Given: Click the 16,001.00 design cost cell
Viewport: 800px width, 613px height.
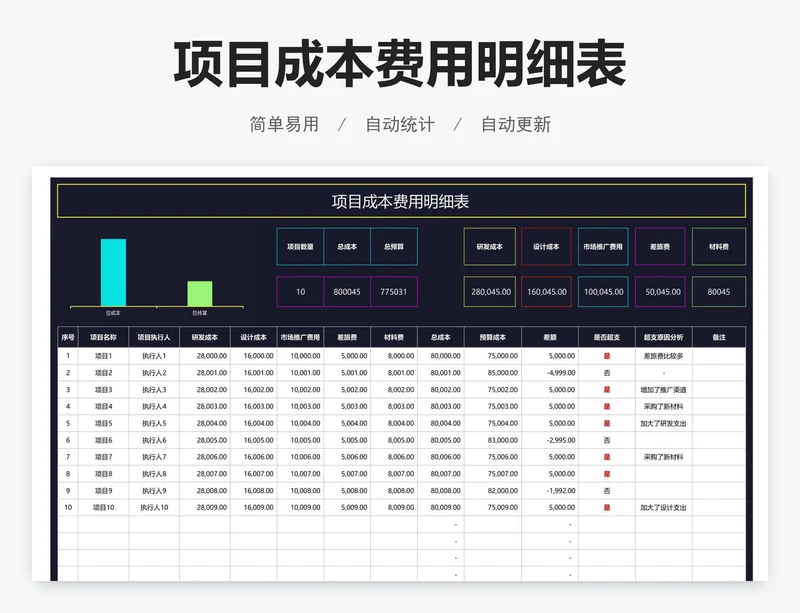Looking at the screenshot, I should point(254,373).
